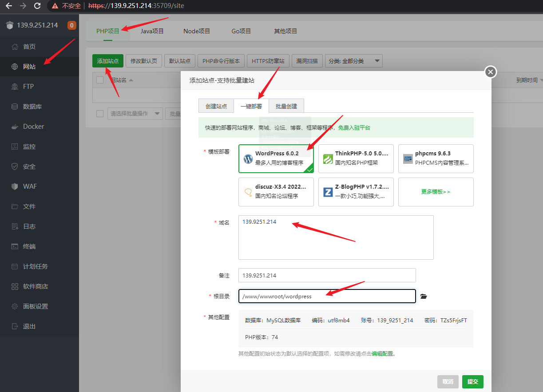Open the 免费入驻平台 link

354,127
